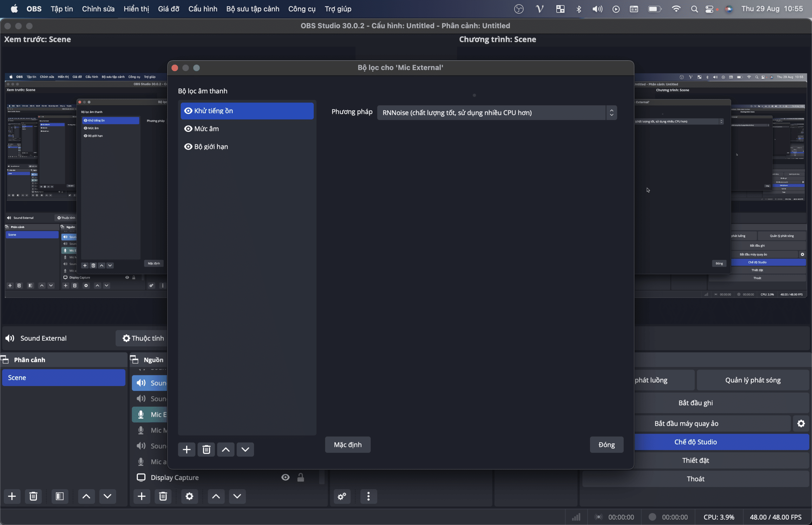Viewport: 812px width, 525px height.
Task: Click the Sound External speaker icon
Action: pyautogui.click(x=10, y=338)
